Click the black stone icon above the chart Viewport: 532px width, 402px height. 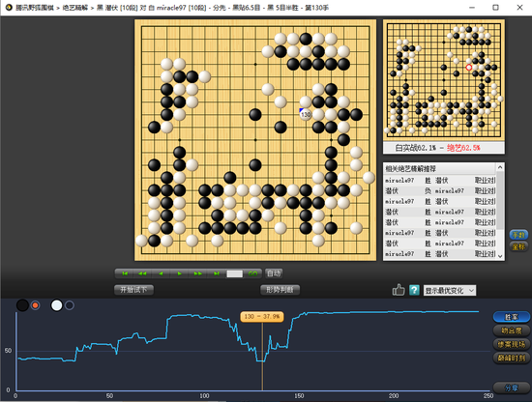(22, 305)
